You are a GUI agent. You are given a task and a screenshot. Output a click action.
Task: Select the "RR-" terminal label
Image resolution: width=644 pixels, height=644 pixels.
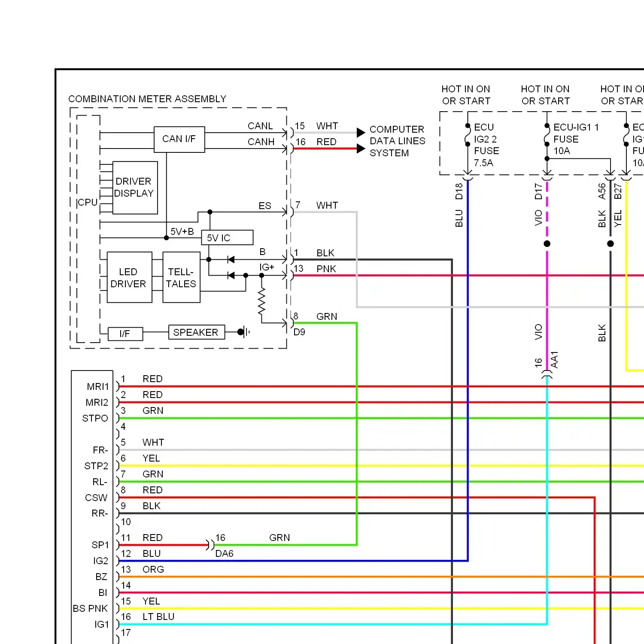[x=100, y=513]
